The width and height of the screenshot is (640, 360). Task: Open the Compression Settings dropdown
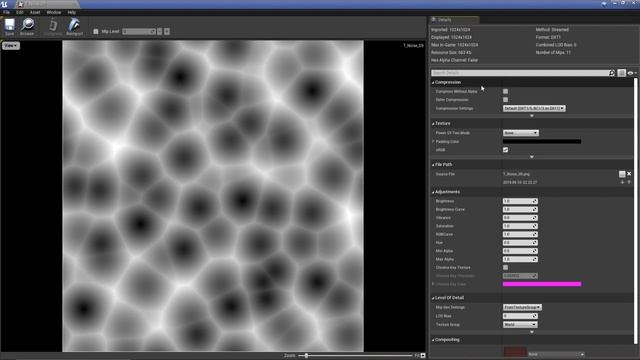point(534,108)
